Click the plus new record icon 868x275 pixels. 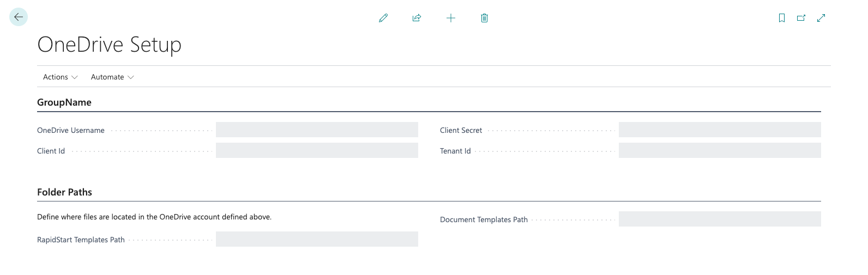pyautogui.click(x=451, y=18)
